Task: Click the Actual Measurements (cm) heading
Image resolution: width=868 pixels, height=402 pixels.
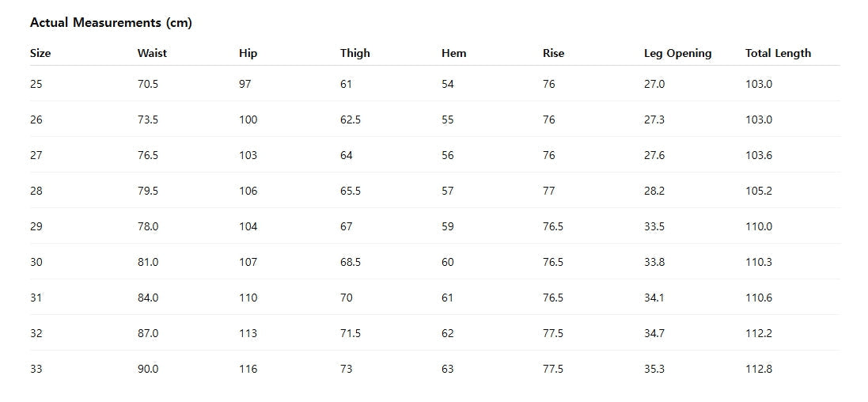Action: pos(111,23)
